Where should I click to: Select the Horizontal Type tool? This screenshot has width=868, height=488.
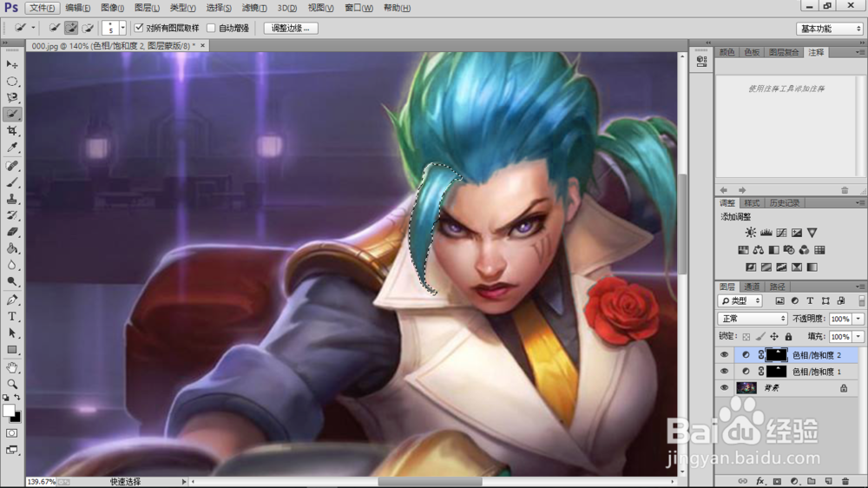(11, 316)
